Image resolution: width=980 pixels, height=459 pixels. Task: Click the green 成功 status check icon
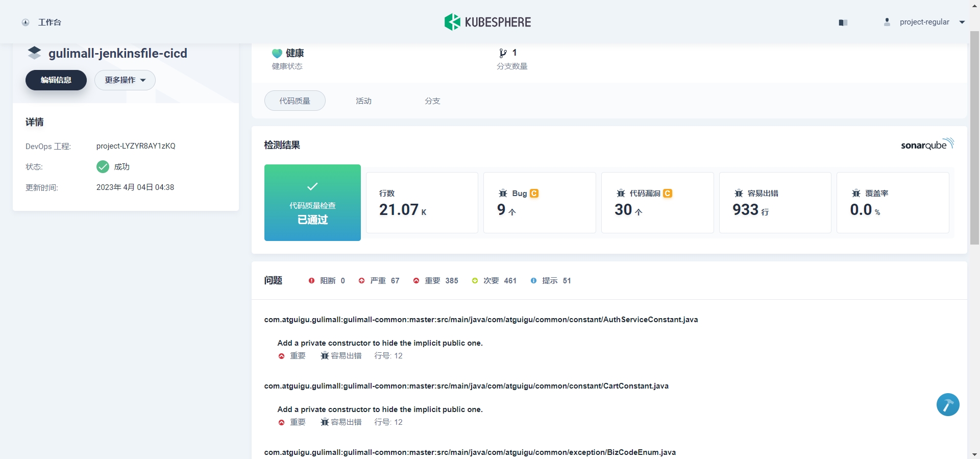click(x=103, y=166)
